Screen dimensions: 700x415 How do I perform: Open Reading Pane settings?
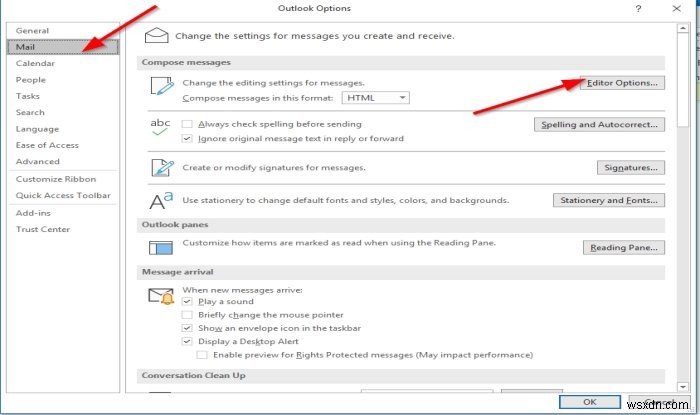pyautogui.click(x=624, y=248)
